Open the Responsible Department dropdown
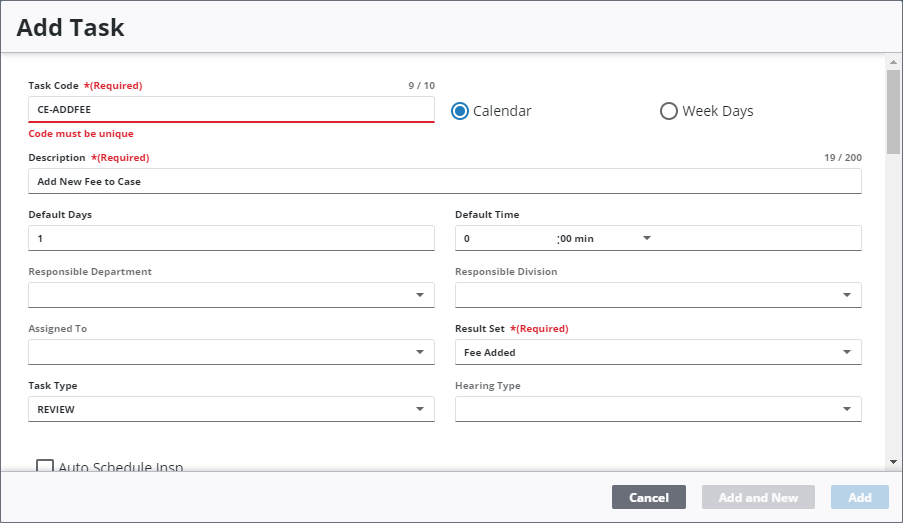The width and height of the screenshot is (903, 523). point(419,296)
